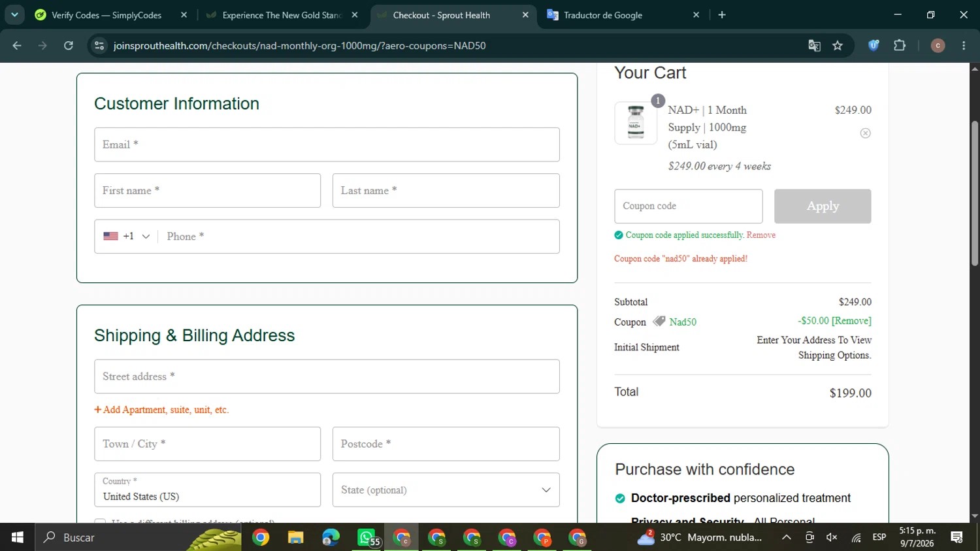The image size is (980, 551).
Task: Click the 'Doctor-prescribed personalized treatment' line
Action: [x=741, y=498]
